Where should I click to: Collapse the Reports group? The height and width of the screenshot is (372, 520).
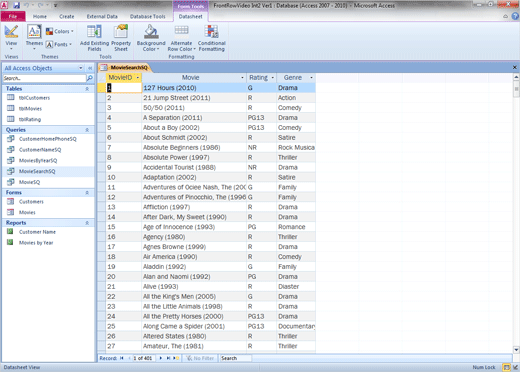point(87,223)
